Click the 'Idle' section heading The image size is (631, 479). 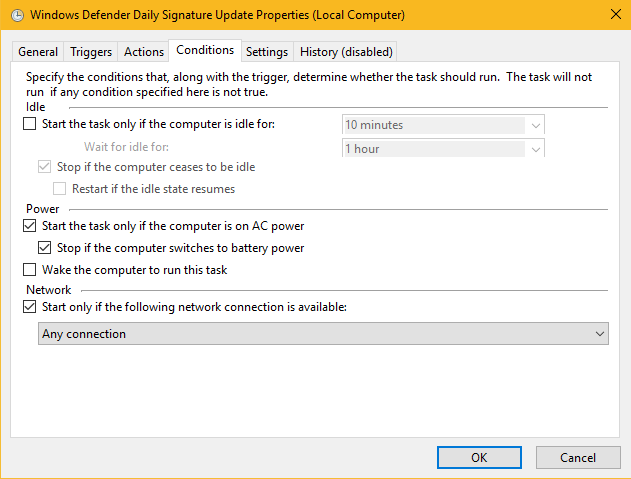[x=35, y=107]
